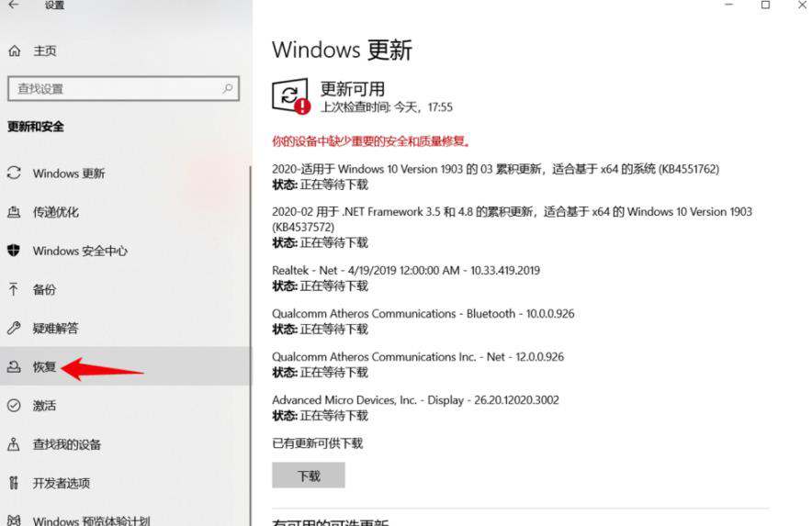Click the 传递优化 delivery icon

(x=14, y=212)
